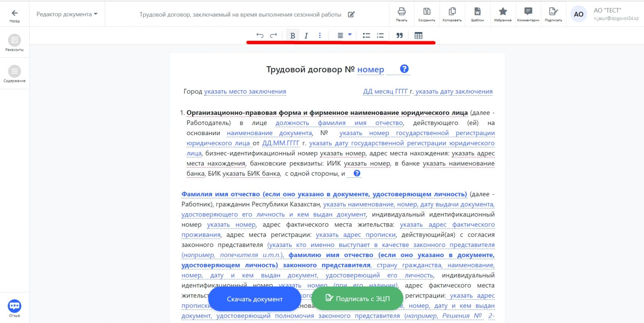
Task: Insert a numbered list
Action: (380, 35)
